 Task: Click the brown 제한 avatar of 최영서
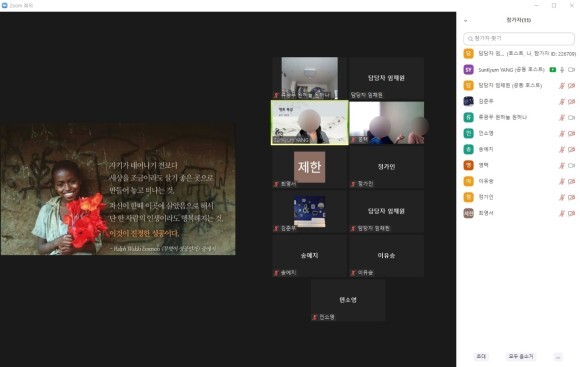(x=469, y=213)
